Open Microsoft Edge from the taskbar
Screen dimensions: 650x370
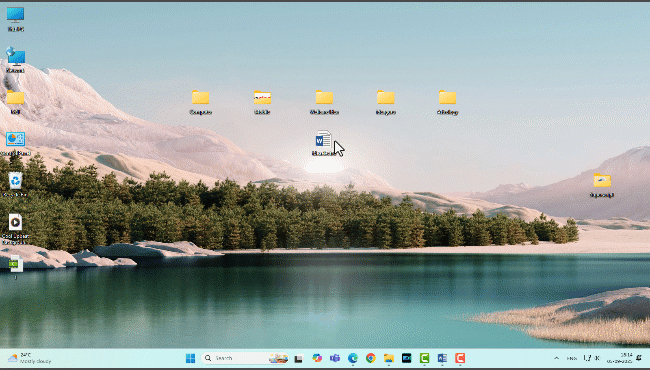tap(353, 358)
